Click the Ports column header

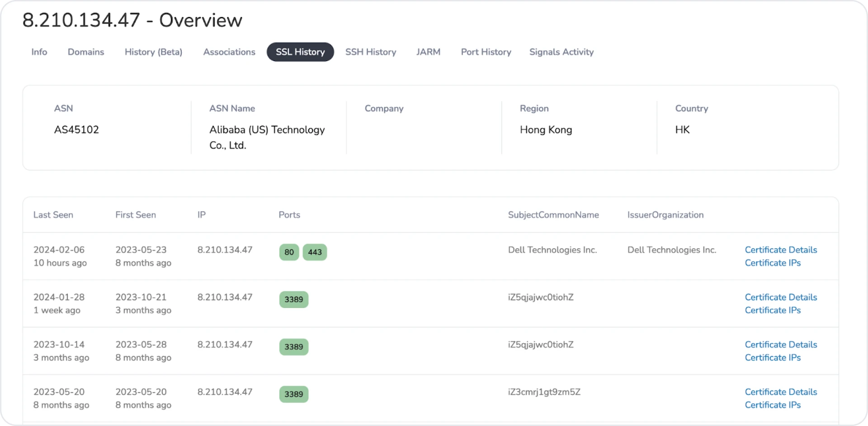coord(289,215)
